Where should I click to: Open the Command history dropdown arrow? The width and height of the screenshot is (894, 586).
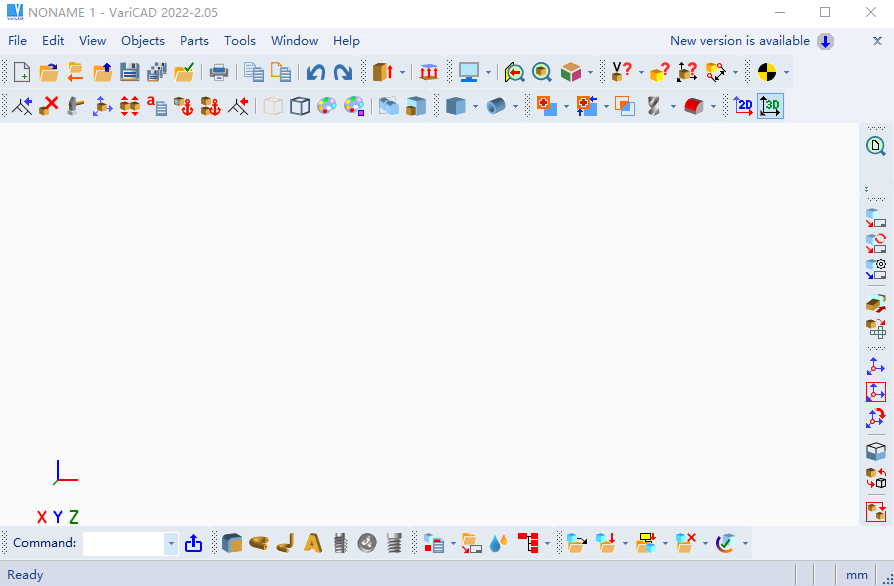171,544
